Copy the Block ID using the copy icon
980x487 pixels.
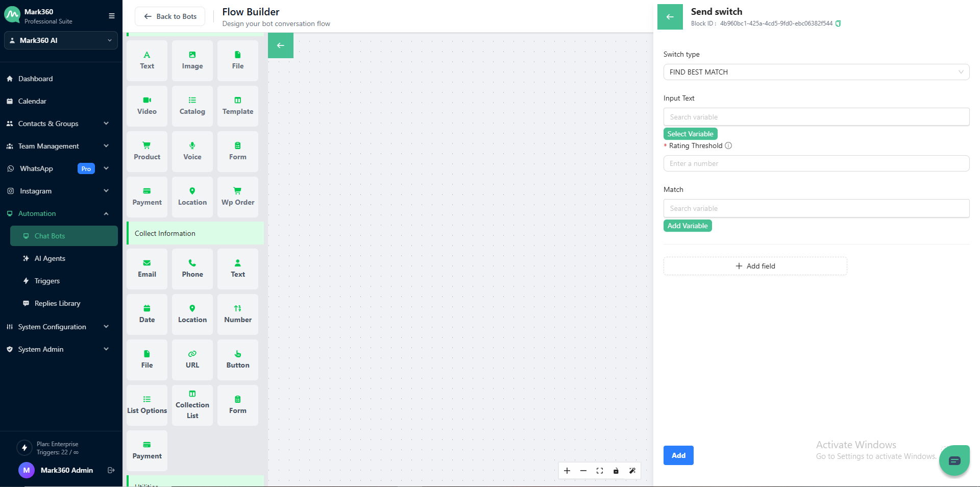coord(838,23)
